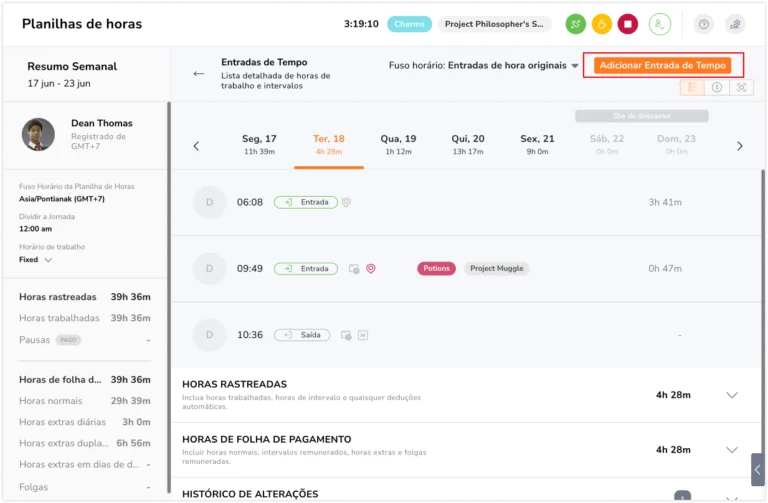Select the Qua, 19 day tab
This screenshot has width=768, height=503.
(398, 145)
